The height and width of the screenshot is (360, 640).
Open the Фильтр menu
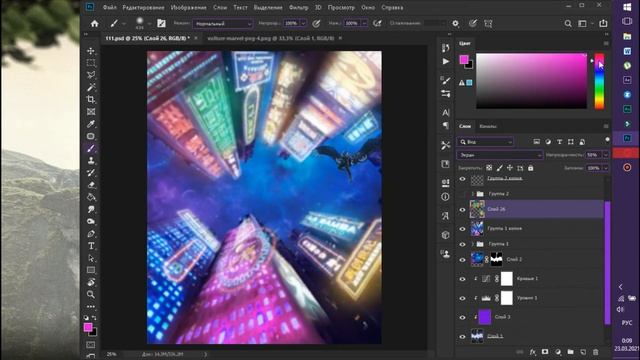[298, 7]
